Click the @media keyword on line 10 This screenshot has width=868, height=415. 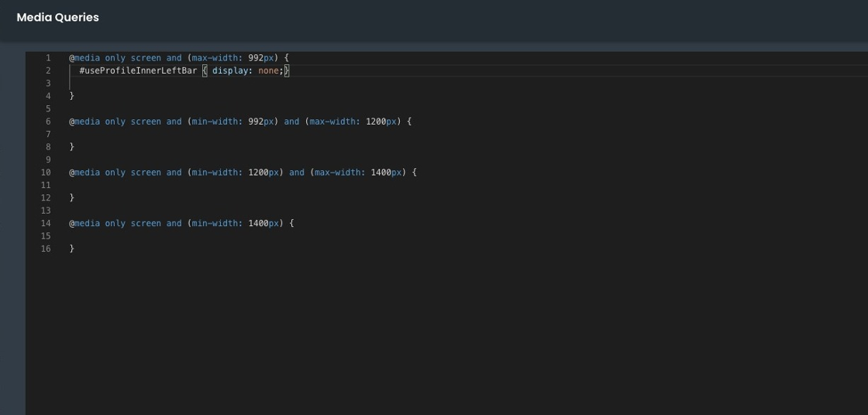point(84,173)
